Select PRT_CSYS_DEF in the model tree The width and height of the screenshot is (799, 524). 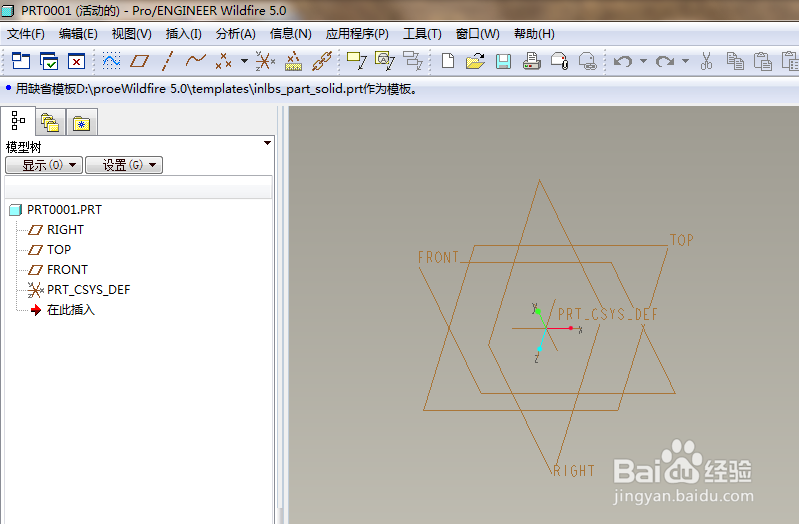[79, 290]
